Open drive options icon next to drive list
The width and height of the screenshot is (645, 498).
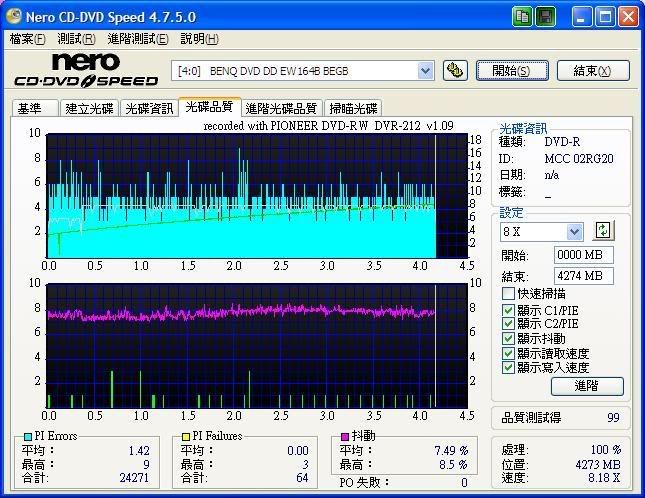click(455, 71)
